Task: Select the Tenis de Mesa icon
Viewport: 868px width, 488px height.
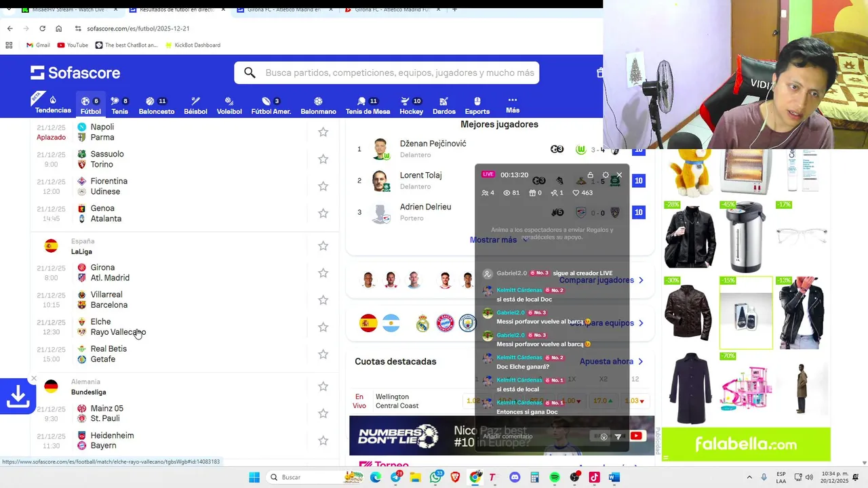Action: click(x=362, y=101)
